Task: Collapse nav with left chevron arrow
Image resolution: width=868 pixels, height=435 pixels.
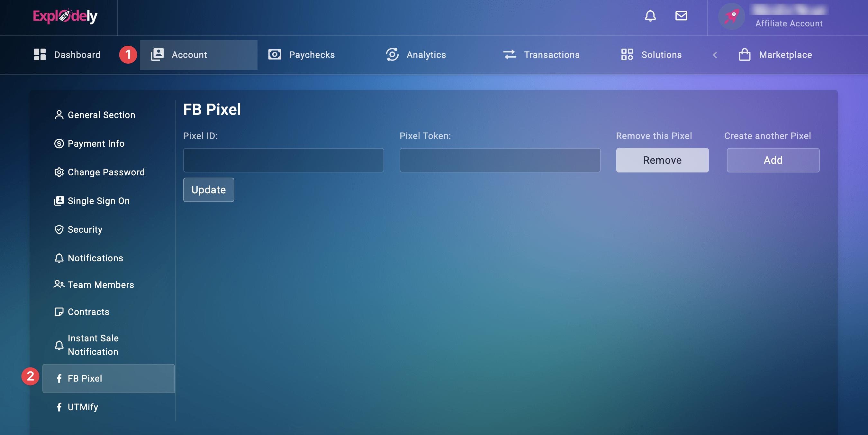Action: click(x=715, y=55)
